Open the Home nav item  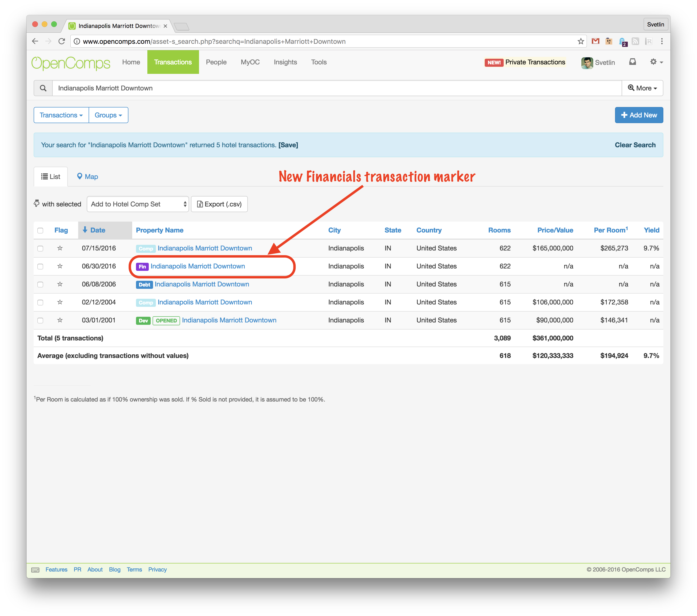(x=131, y=62)
